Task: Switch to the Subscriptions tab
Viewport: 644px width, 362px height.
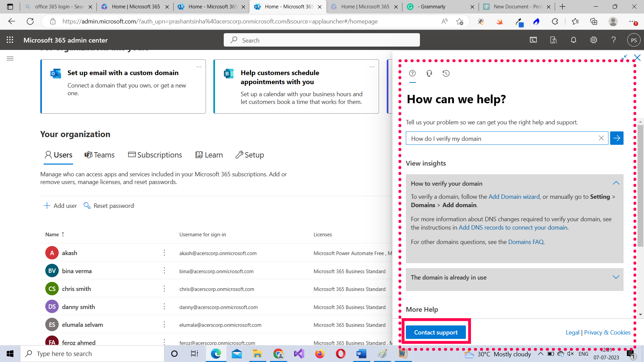Action: (x=155, y=155)
